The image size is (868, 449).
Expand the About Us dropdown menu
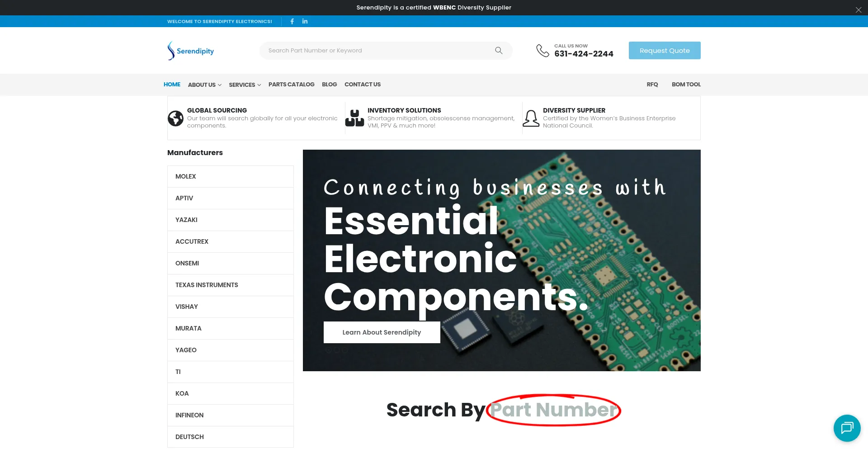coord(204,85)
